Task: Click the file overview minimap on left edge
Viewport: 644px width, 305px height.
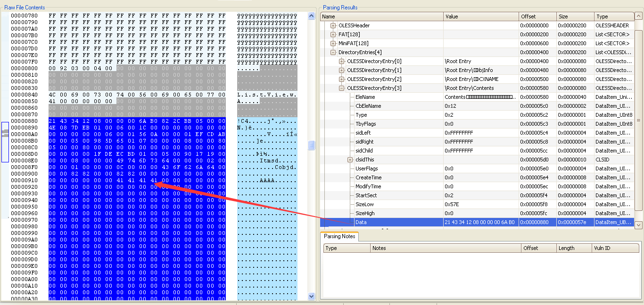Action: 5,141
